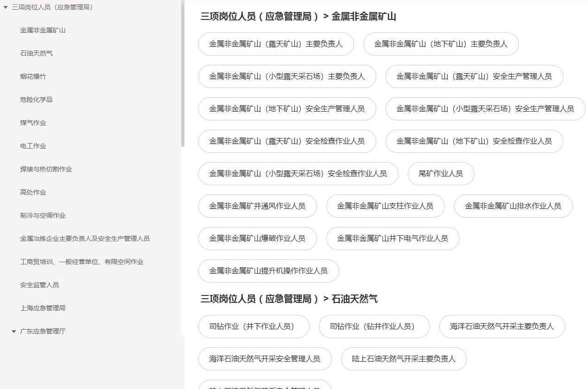Expand the 广东应急管理厅 tree arrow
This screenshot has height=389, width=588.
14,332
